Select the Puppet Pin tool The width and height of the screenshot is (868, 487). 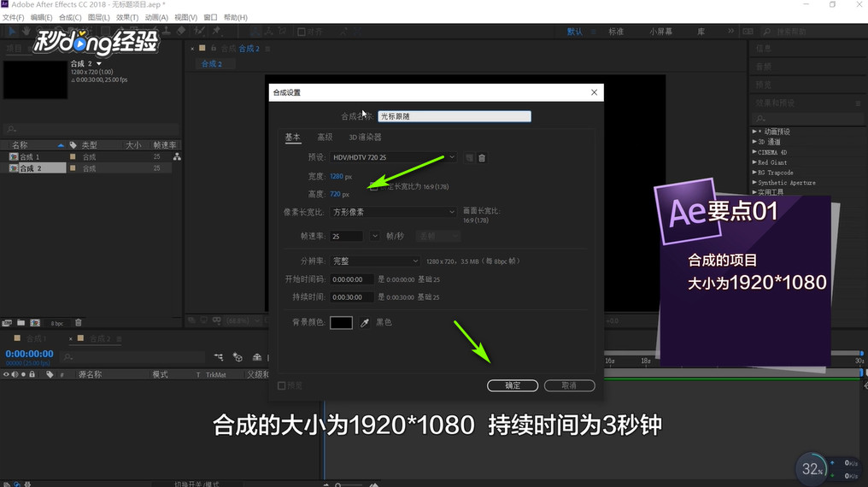(216, 31)
